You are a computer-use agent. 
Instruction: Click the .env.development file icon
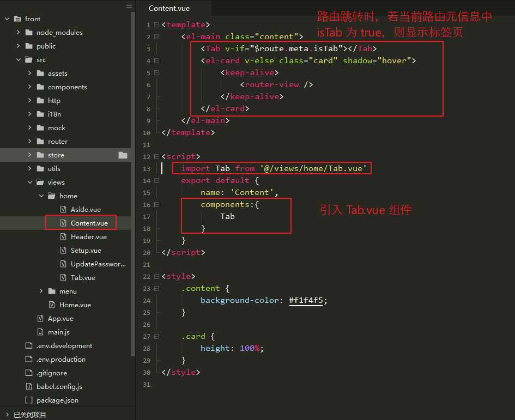(29, 345)
